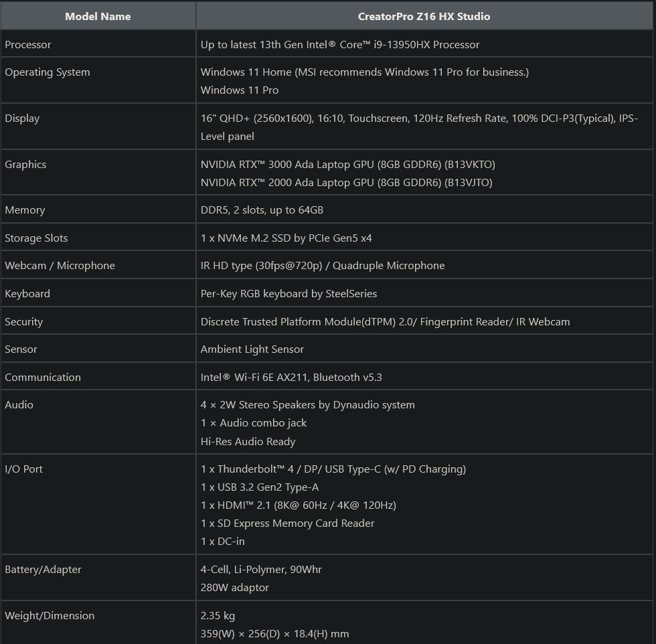Select the Storage Slots row label
The width and height of the screenshot is (656, 644).
tap(36, 238)
